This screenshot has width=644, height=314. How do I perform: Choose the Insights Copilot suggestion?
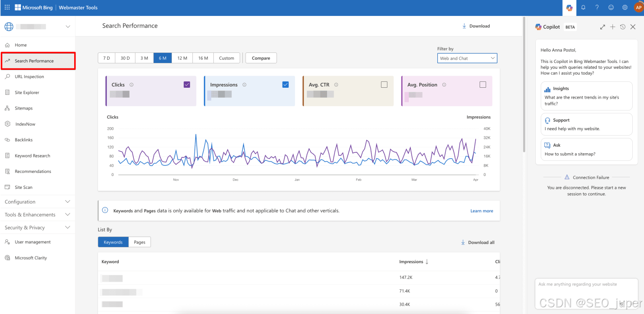coord(587,96)
